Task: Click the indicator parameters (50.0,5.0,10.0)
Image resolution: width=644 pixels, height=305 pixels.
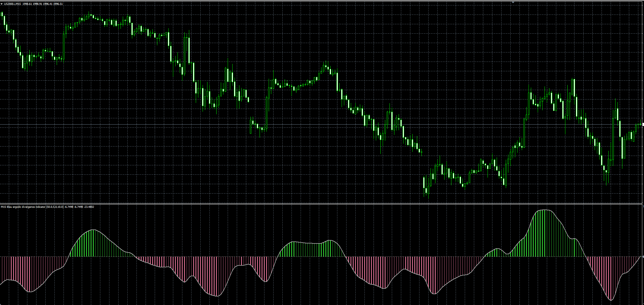Action: (55, 207)
